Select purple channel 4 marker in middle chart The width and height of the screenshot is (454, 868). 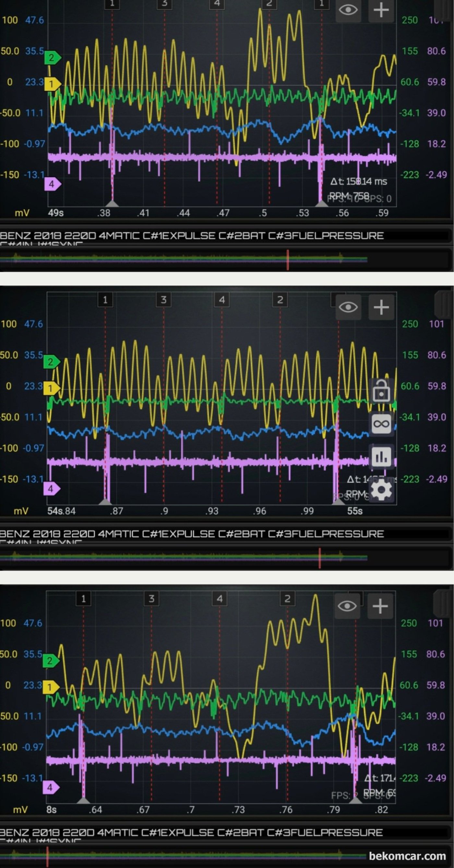[x=51, y=488]
